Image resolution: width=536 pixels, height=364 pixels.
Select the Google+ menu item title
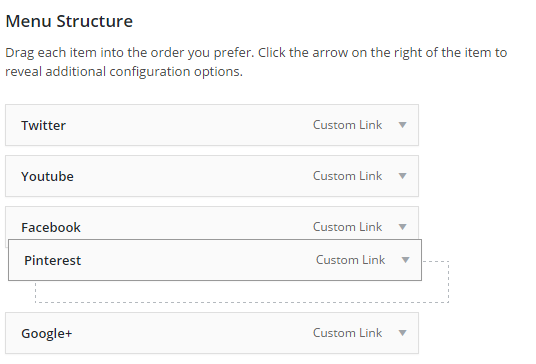pos(47,334)
